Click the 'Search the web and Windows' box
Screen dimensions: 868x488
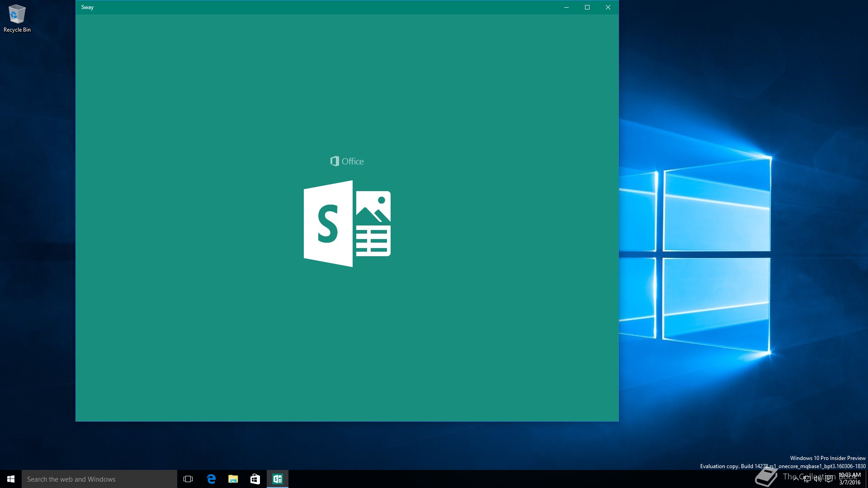tap(99, 479)
